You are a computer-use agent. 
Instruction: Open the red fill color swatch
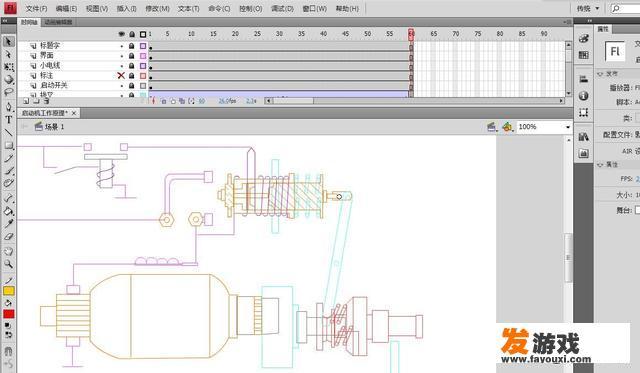(9, 314)
